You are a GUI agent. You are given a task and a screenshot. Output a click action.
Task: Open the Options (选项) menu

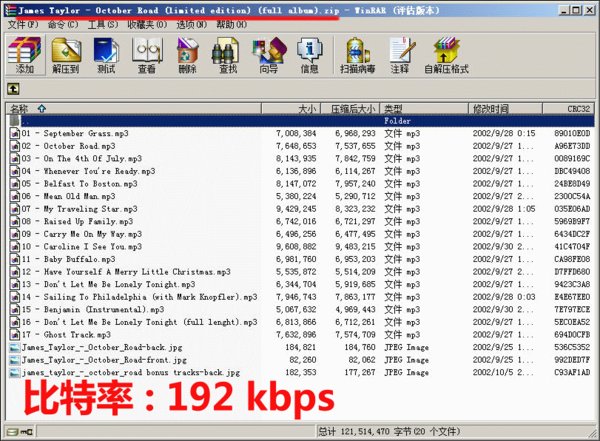(191, 24)
